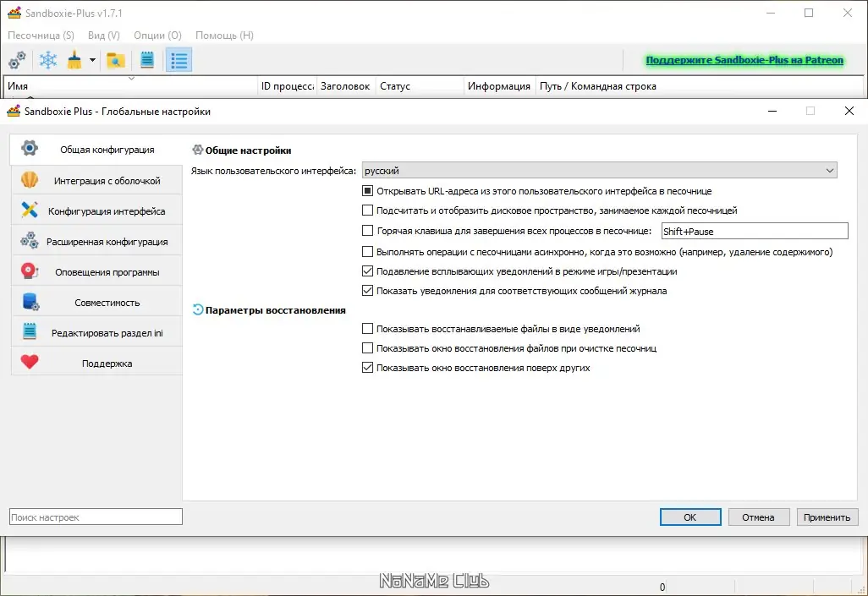Uncheck Показывать окно восстановления поверх других

(x=367, y=368)
